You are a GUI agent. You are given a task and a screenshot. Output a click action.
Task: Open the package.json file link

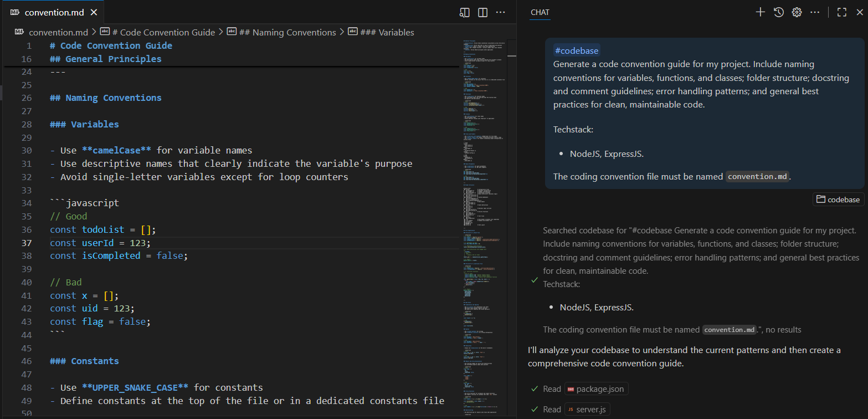pos(596,389)
